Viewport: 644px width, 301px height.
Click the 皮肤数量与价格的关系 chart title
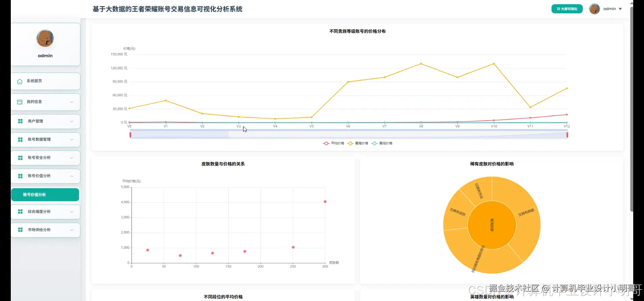click(x=223, y=164)
